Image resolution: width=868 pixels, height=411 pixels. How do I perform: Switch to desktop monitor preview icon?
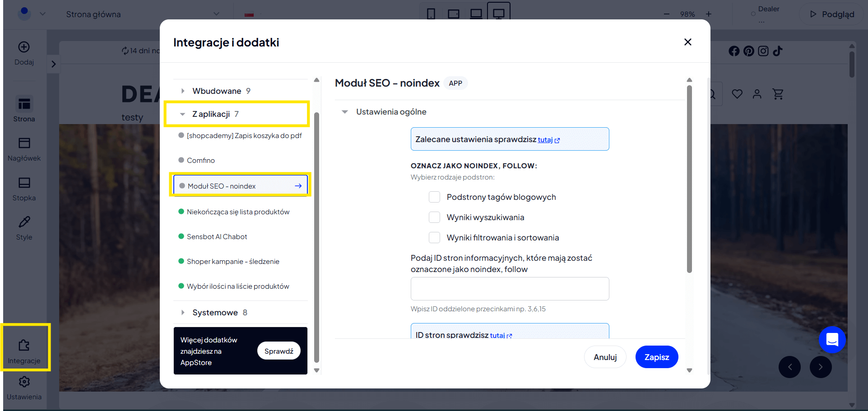[x=498, y=14]
